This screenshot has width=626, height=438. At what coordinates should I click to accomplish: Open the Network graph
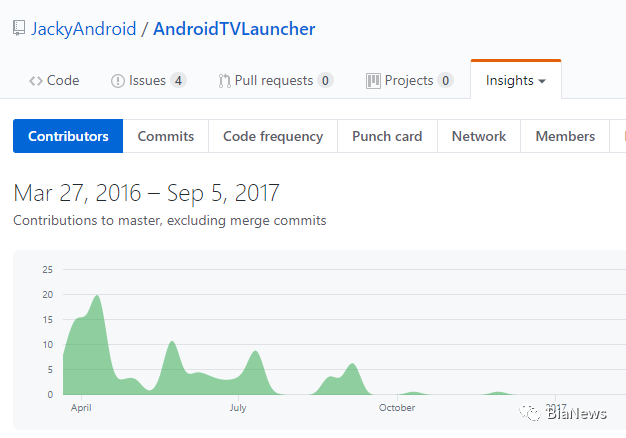tap(479, 136)
